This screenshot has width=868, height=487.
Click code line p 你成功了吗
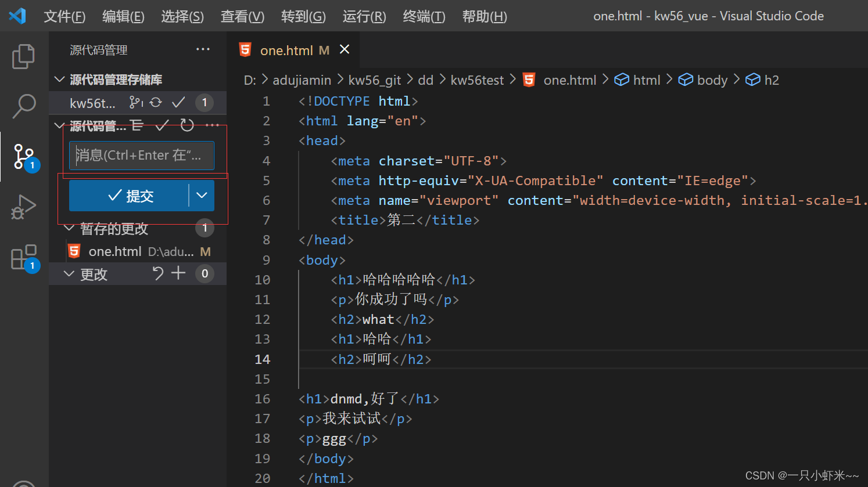click(395, 300)
